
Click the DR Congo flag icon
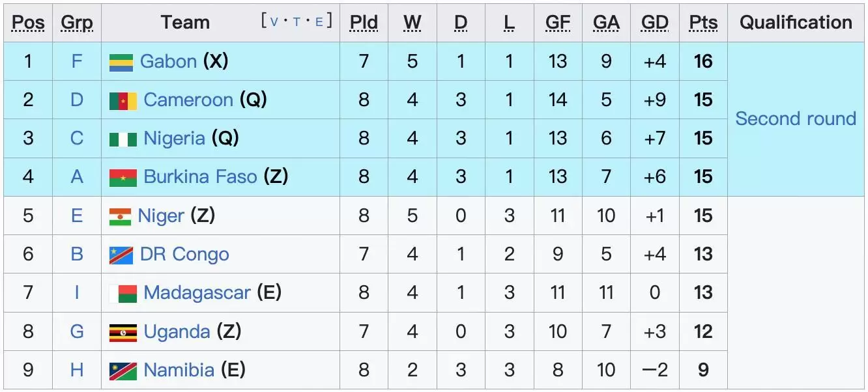tap(121, 255)
